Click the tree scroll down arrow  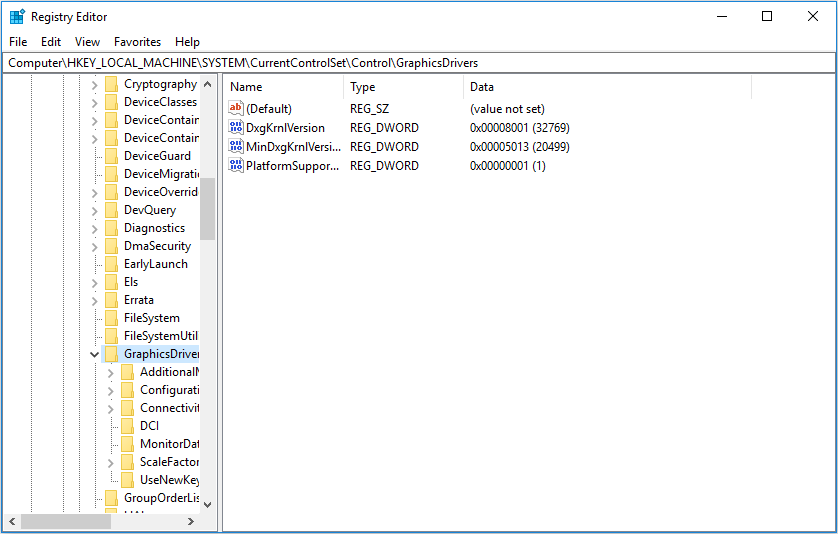click(208, 505)
